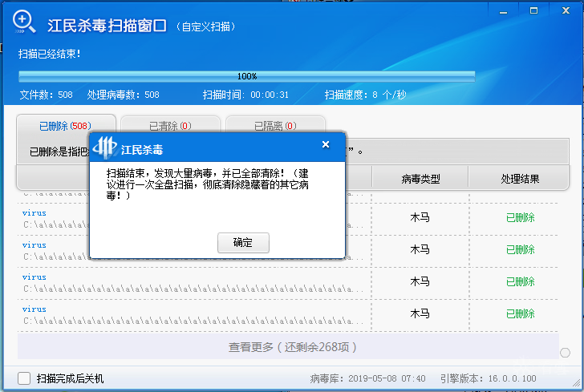Image resolution: width=584 pixels, height=392 pixels.
Task: Click the 病毒类型 column header
Action: pyautogui.click(x=420, y=179)
